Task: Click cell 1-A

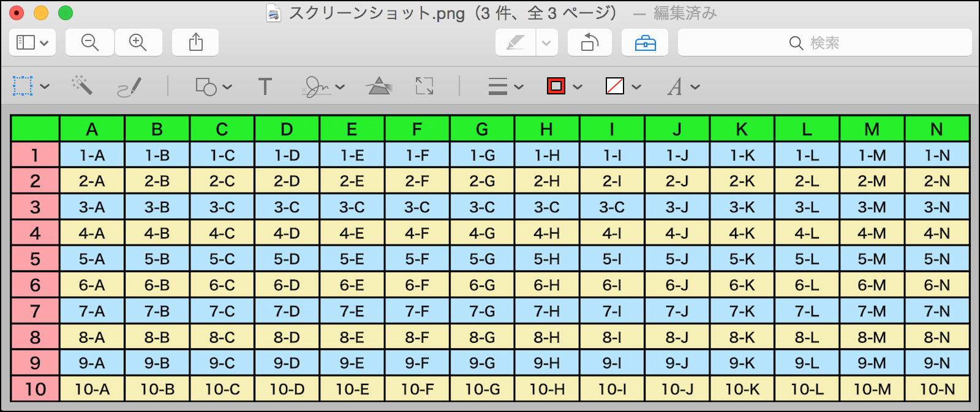Action: (92, 155)
